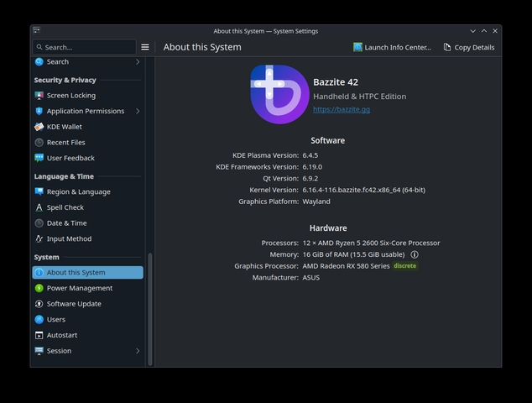Click the Recent Files icon
The image size is (532, 403).
point(39,143)
